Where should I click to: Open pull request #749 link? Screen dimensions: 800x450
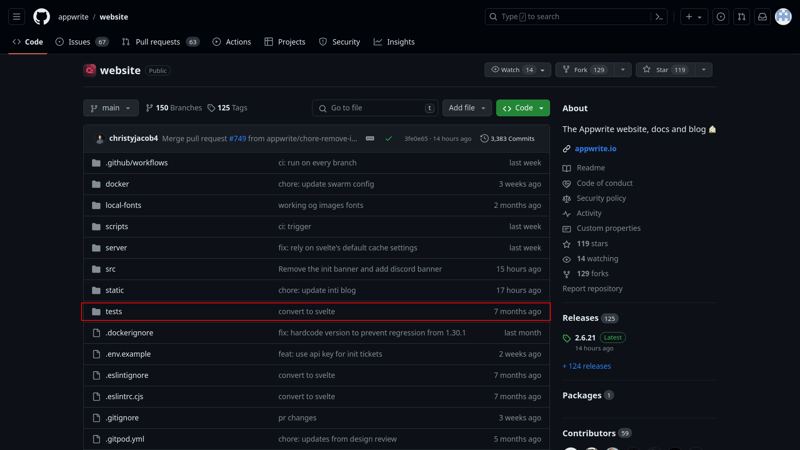pyautogui.click(x=237, y=139)
